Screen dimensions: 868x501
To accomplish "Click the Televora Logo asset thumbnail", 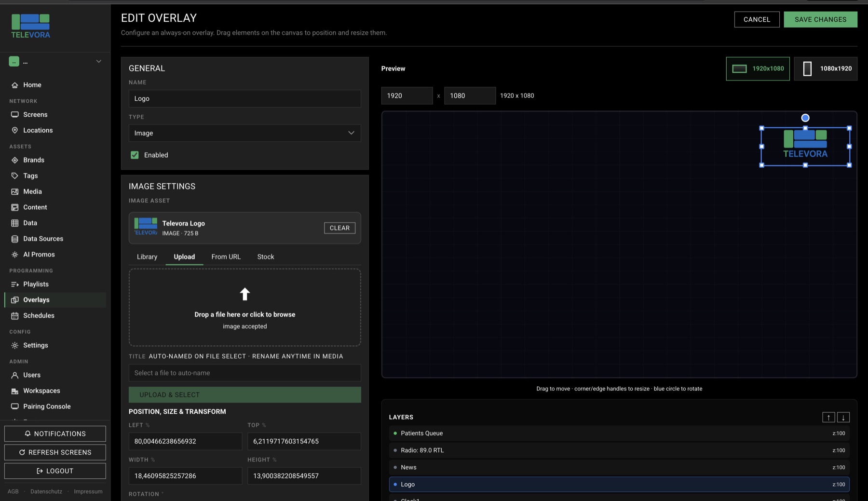I will coord(146,228).
